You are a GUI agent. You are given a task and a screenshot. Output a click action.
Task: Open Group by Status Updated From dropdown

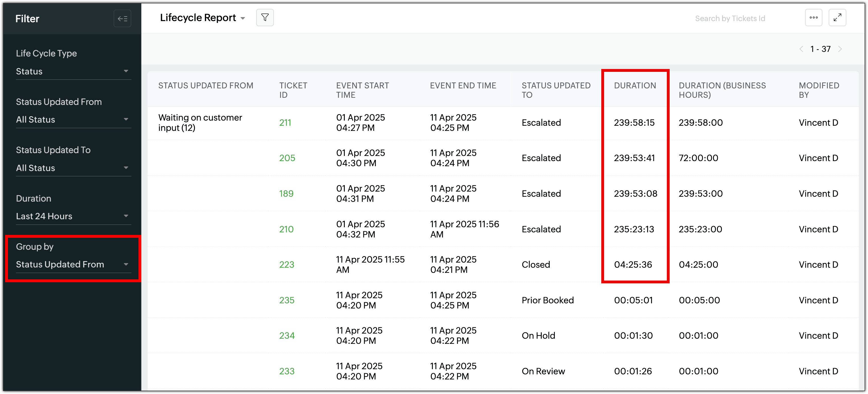tap(73, 264)
